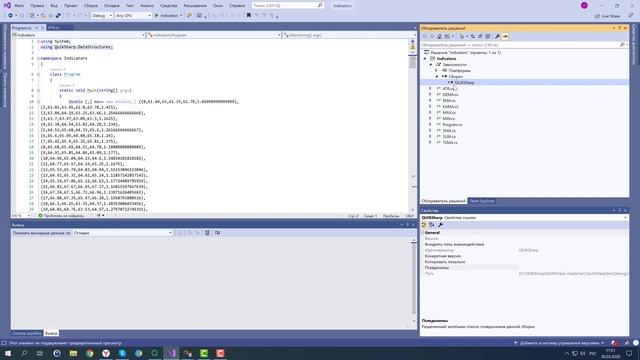Open the Правка menu
Screen dimensions: 640x360
pos(37,6)
